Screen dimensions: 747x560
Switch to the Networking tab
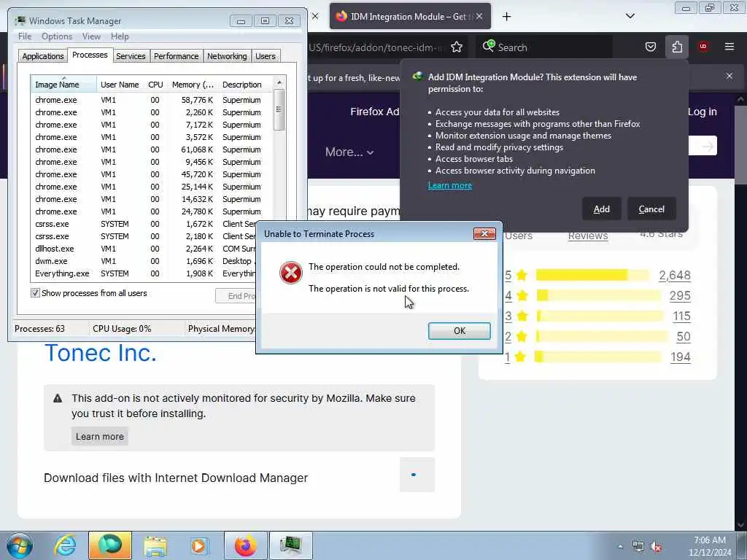point(227,56)
